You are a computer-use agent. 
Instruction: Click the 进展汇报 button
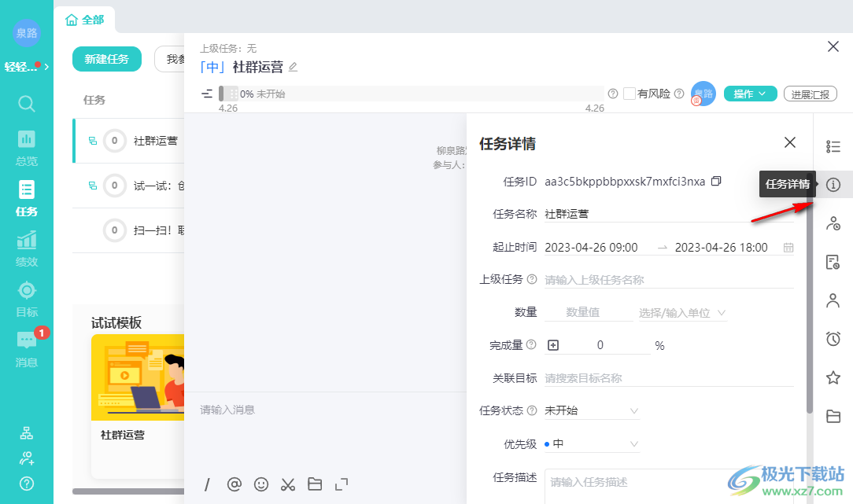[810, 94]
